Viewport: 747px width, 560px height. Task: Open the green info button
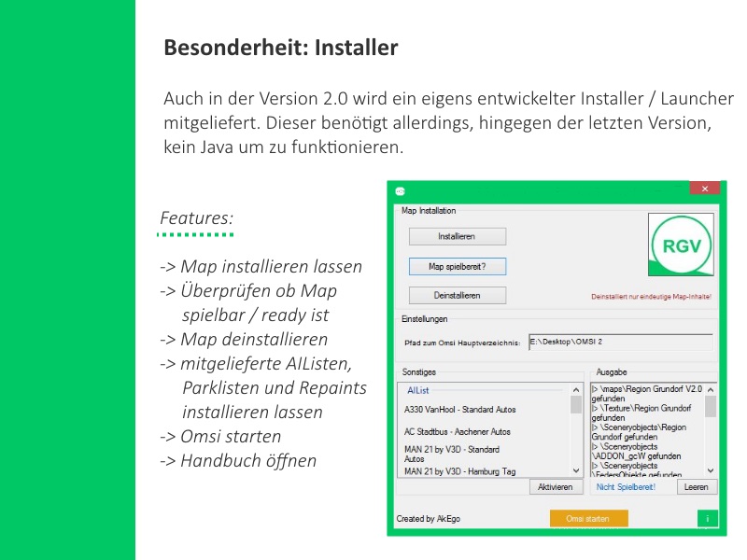pyautogui.click(x=707, y=518)
